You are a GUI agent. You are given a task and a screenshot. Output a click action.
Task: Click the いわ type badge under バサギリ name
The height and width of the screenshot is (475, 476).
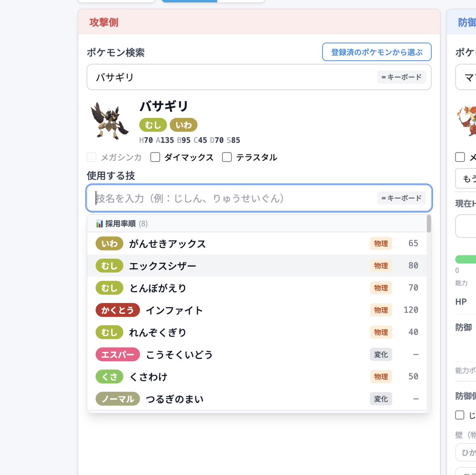click(x=184, y=125)
